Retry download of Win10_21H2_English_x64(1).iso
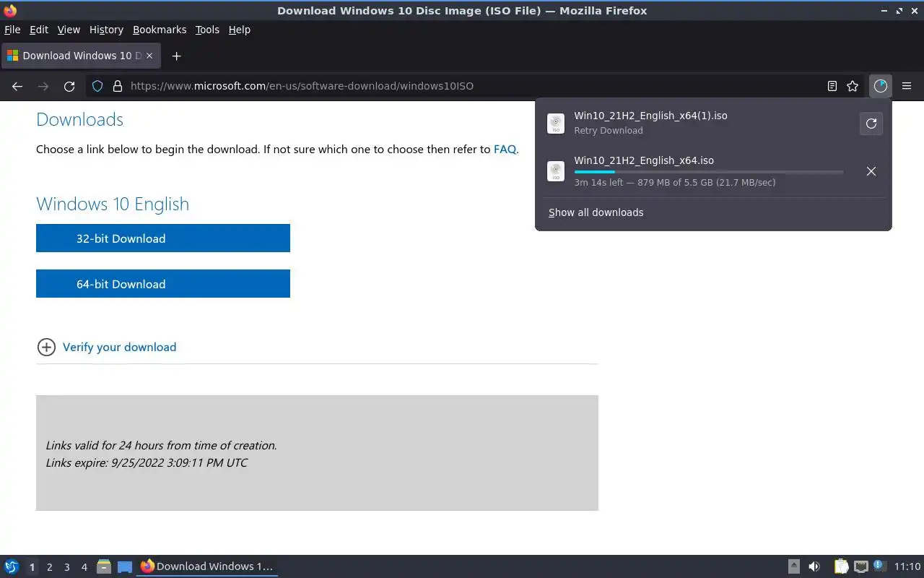 871,124
